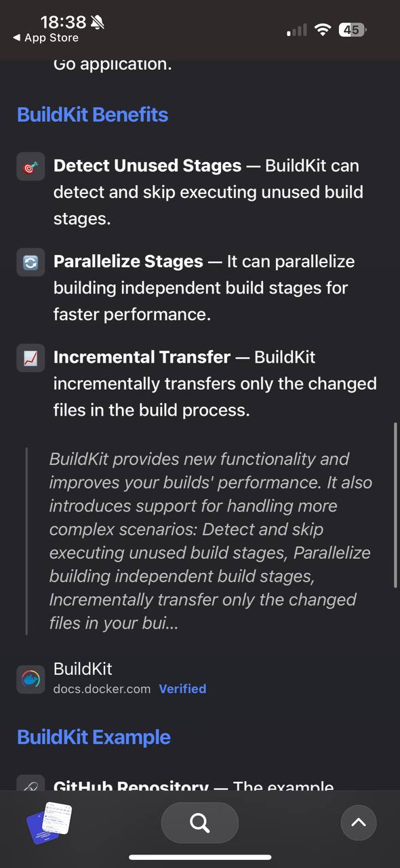Tap the target icon beside Detect Unused Stages

pos(31,167)
